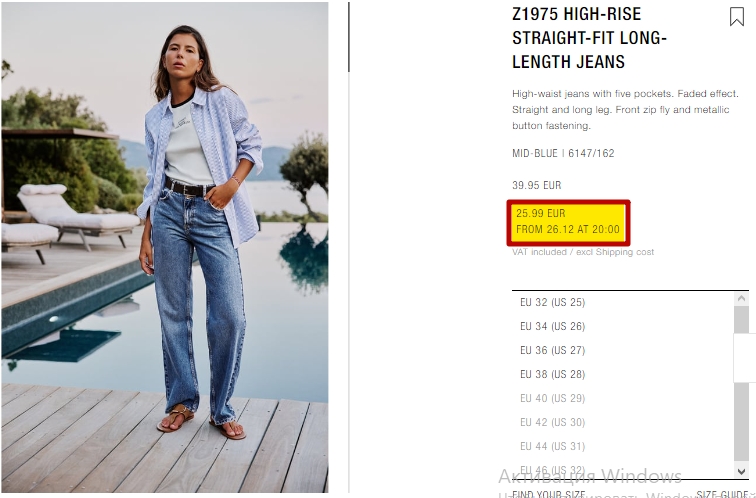Bookmark this jeans product
The image size is (756, 498).
point(736,16)
